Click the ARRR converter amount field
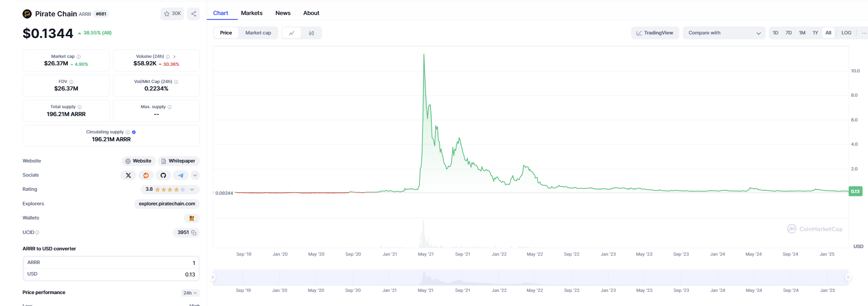868x306 pixels. click(x=111, y=263)
